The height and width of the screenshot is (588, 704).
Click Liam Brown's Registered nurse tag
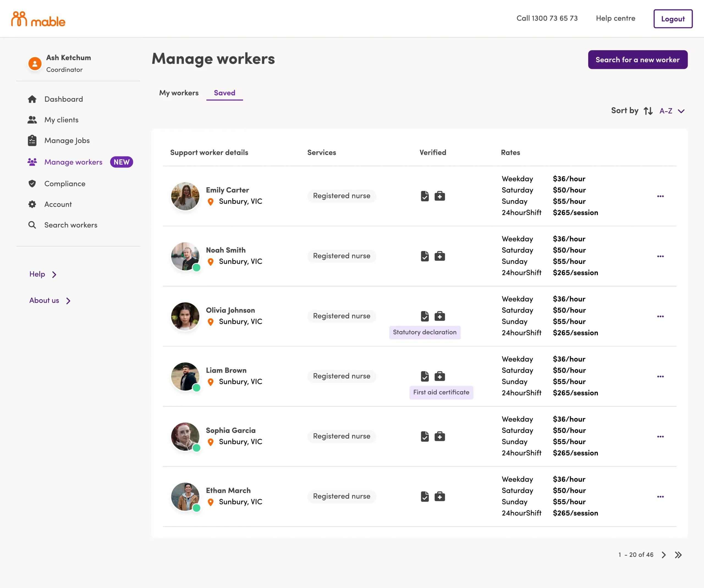(x=342, y=376)
